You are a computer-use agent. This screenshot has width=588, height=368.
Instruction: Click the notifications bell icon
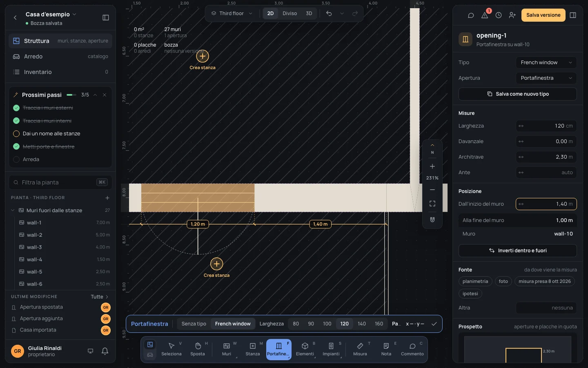click(105, 351)
